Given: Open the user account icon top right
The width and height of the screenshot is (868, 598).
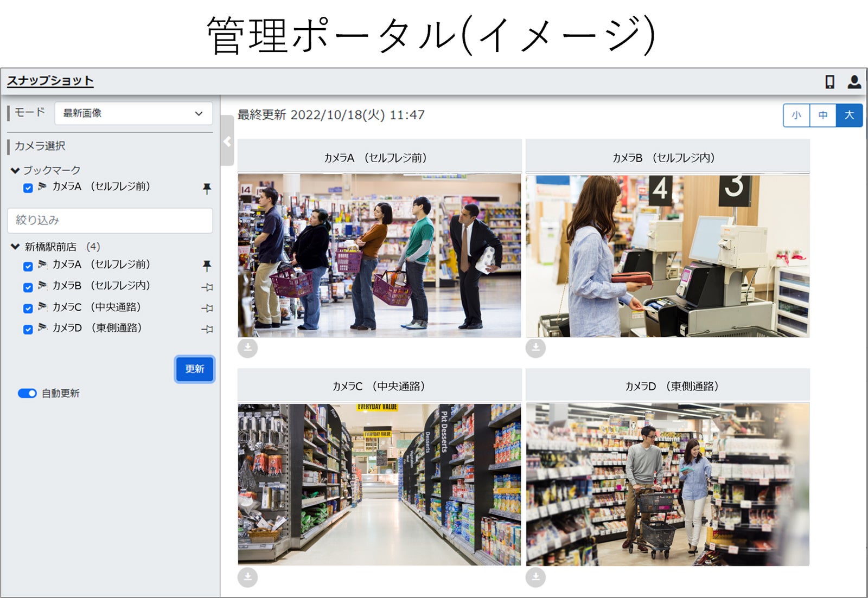Looking at the screenshot, I should 854,81.
